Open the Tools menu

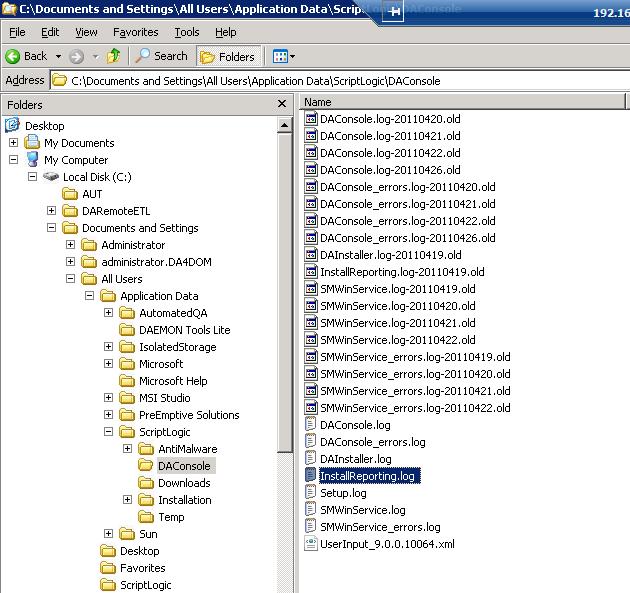187,32
